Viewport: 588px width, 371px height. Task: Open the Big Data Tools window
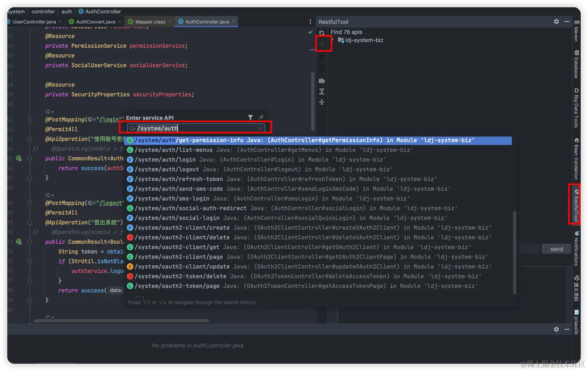[576, 108]
